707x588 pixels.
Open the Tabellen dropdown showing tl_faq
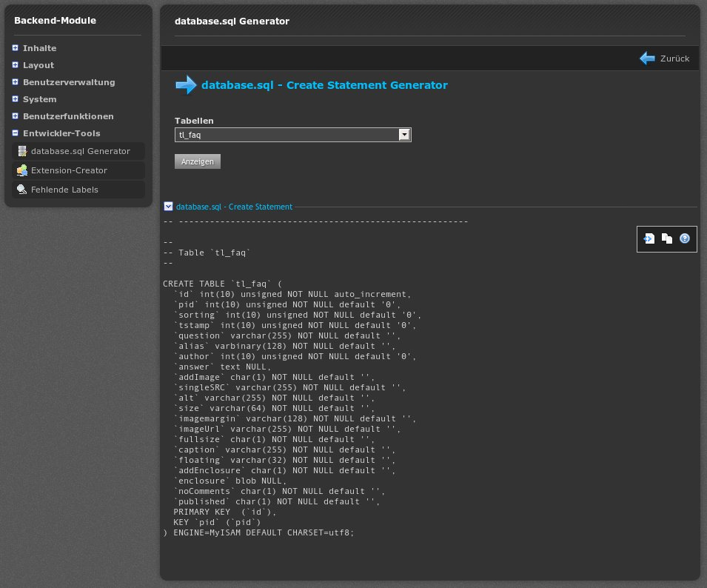click(292, 135)
